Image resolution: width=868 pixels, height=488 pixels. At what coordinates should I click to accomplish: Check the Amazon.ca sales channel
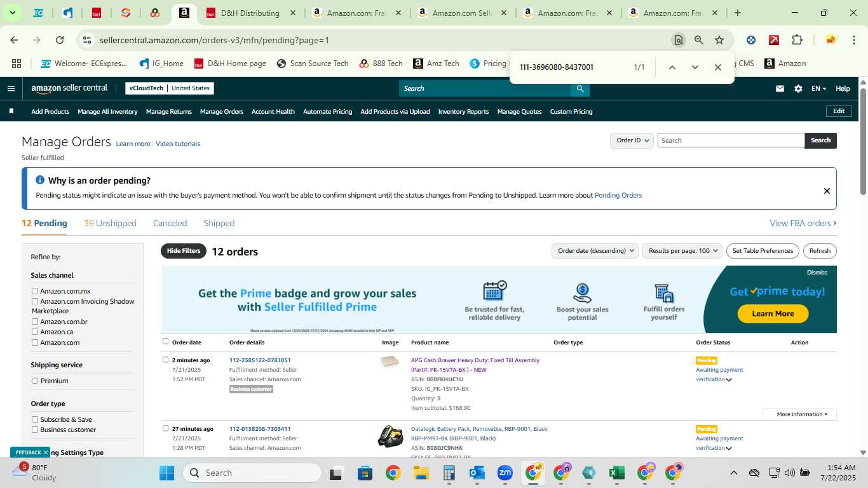pos(36,332)
